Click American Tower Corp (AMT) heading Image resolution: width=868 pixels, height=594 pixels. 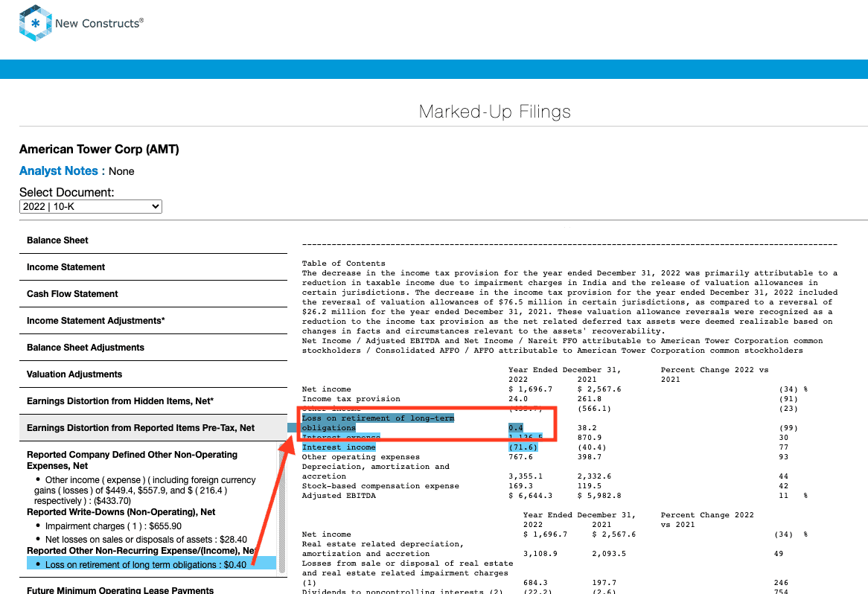[x=99, y=150]
